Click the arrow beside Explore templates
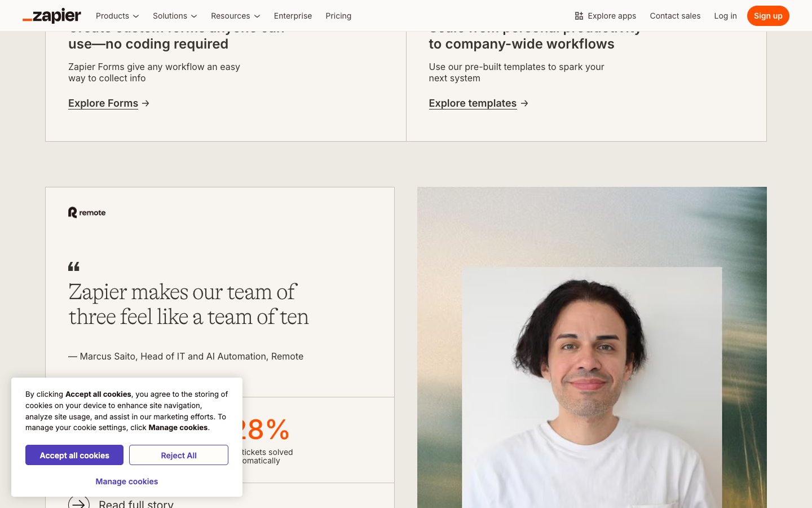This screenshot has width=812, height=508. 524,103
